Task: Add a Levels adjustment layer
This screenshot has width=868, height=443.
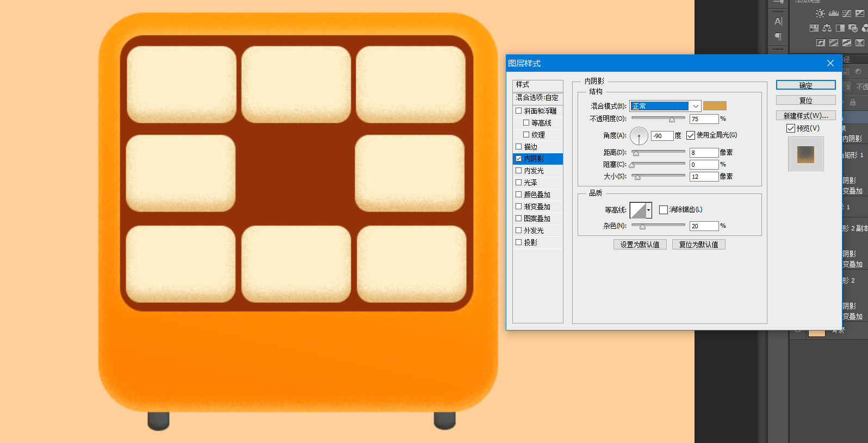Action: click(x=833, y=14)
